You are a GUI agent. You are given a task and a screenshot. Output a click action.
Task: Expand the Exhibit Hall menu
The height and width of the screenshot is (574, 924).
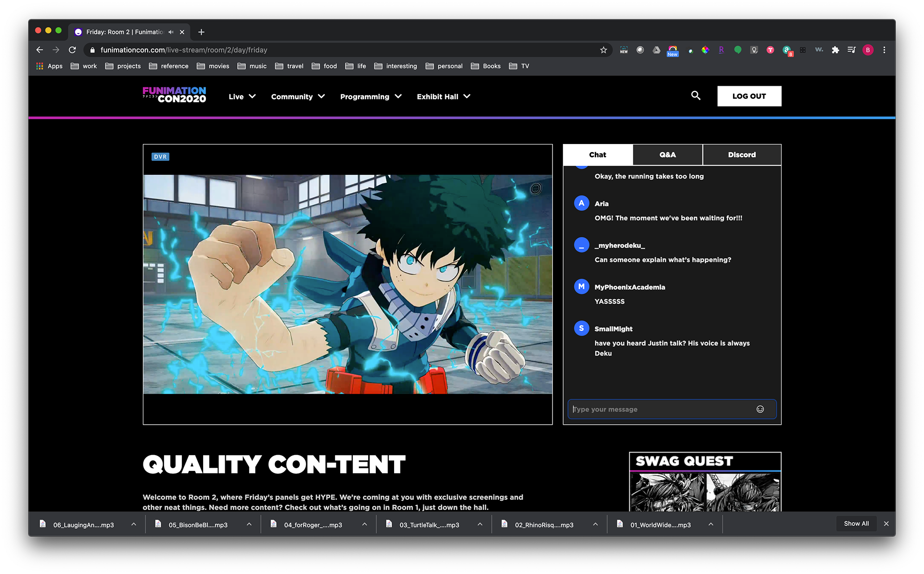443,97
